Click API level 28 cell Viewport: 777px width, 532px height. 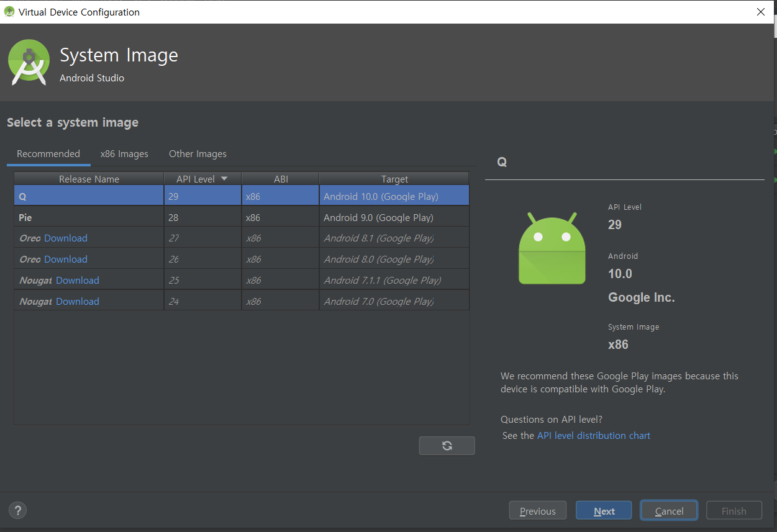coord(202,217)
